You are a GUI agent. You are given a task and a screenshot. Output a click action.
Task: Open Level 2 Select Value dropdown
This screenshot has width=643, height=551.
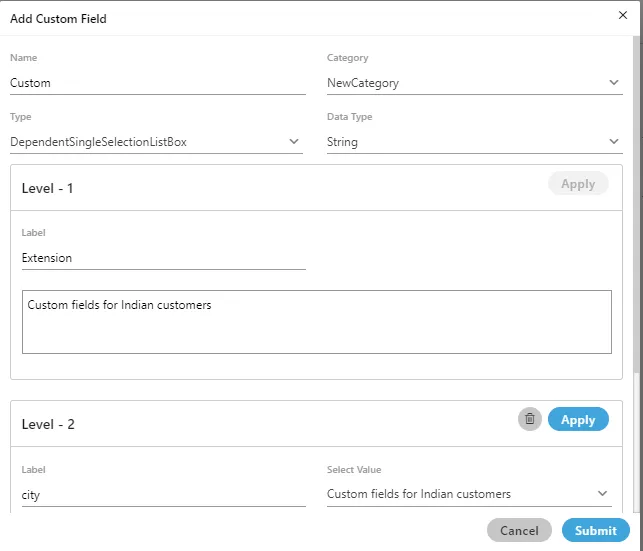tap(469, 494)
